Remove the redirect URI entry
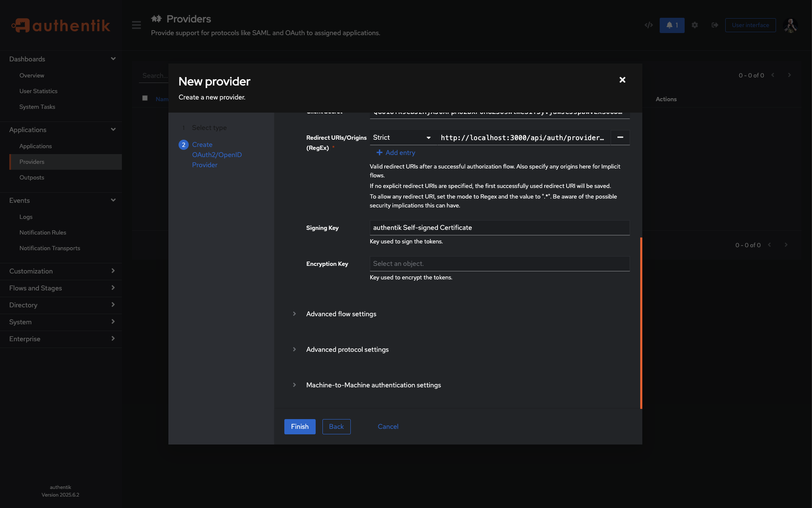The image size is (812, 508). (620, 137)
